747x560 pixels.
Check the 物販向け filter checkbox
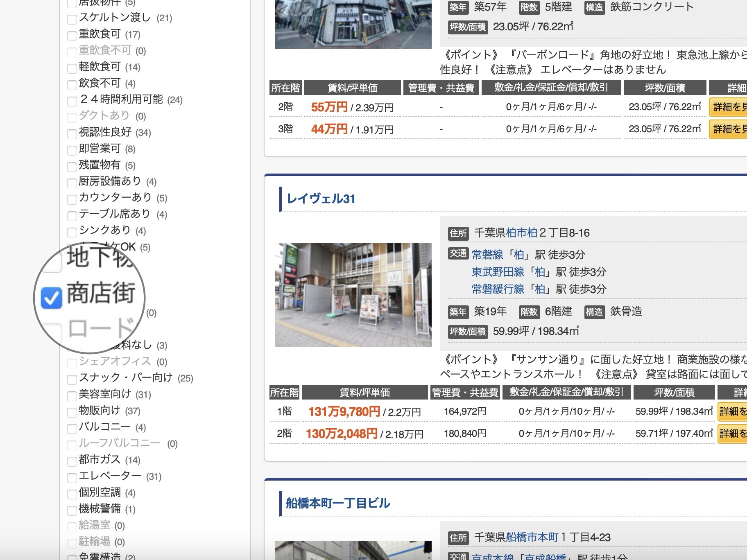(x=72, y=412)
